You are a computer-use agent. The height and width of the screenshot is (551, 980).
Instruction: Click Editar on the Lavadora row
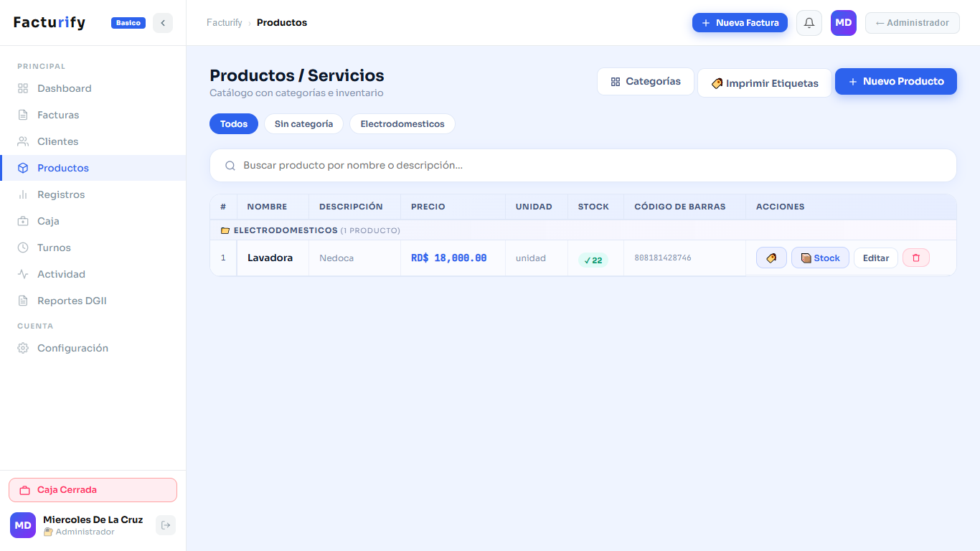click(876, 258)
